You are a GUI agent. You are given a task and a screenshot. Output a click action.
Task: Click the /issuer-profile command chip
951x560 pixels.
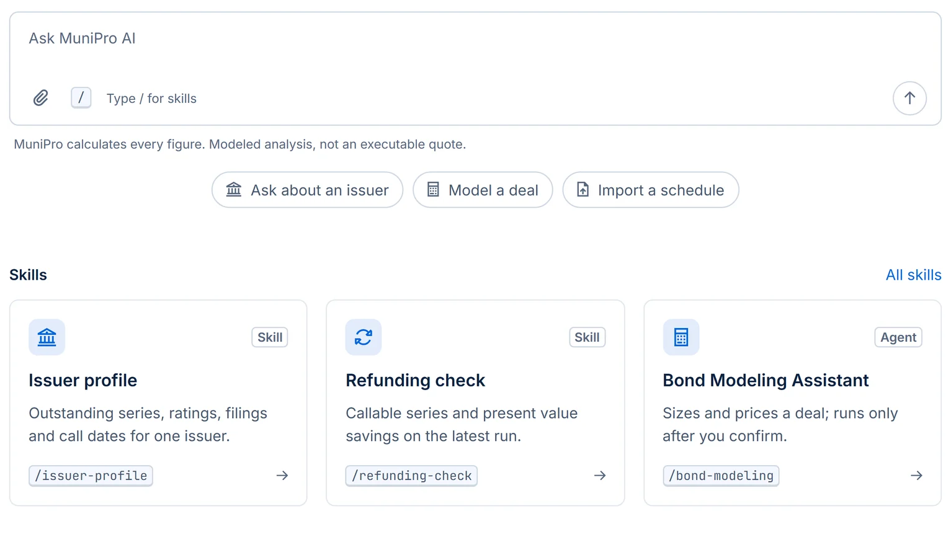pyautogui.click(x=91, y=476)
